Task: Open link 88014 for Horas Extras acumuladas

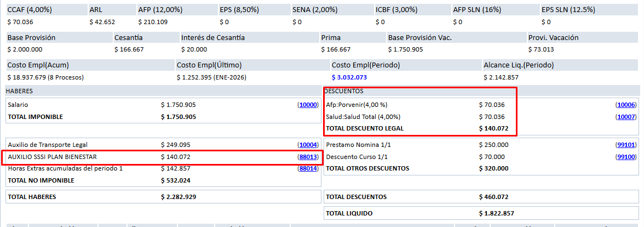Action: (x=308, y=168)
